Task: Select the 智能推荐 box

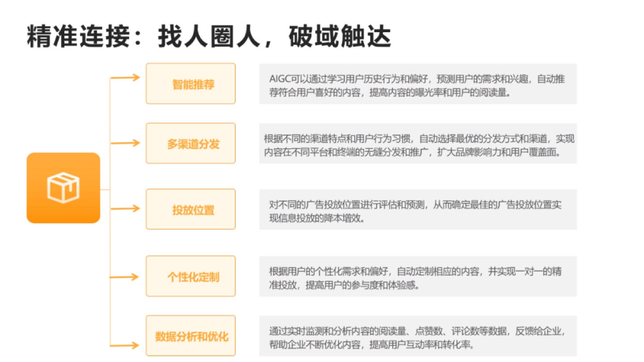Action: (191, 84)
